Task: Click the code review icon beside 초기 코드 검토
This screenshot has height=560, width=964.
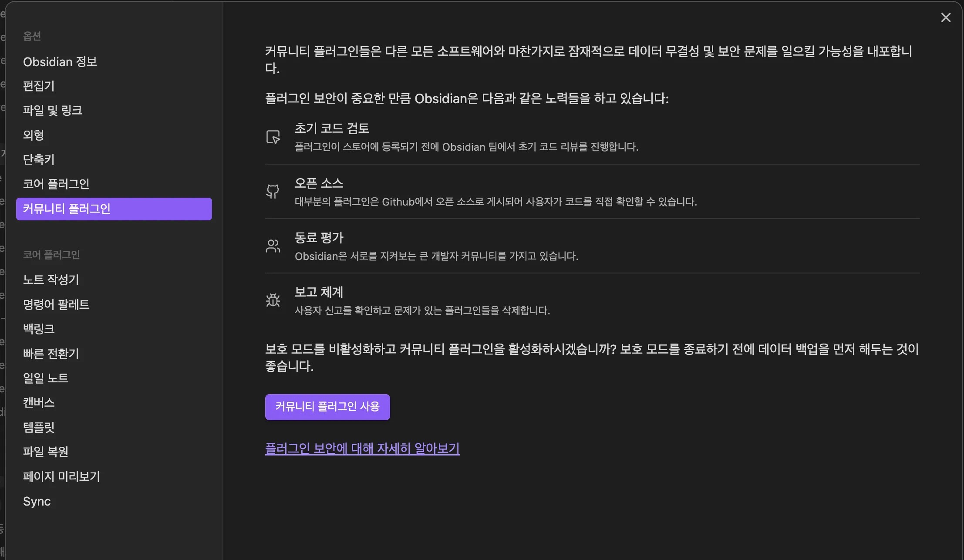Action: click(273, 137)
